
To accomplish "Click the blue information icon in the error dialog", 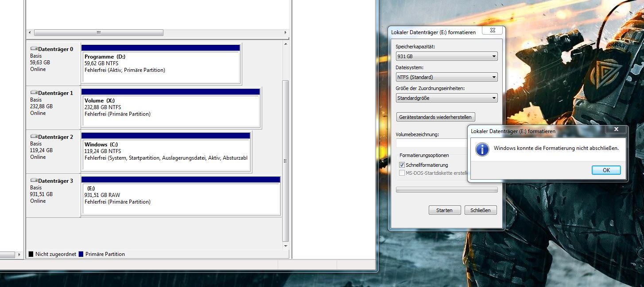I will (482, 149).
